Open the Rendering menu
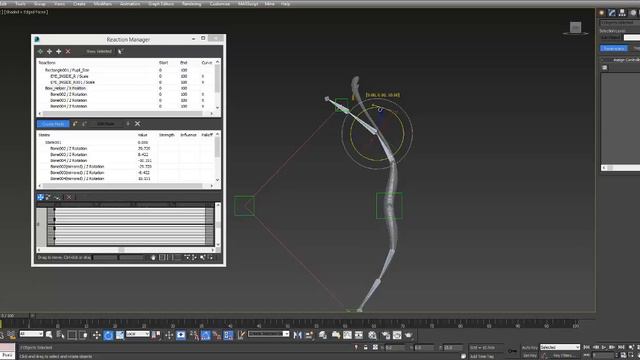The width and height of the screenshot is (640, 360). (191, 4)
